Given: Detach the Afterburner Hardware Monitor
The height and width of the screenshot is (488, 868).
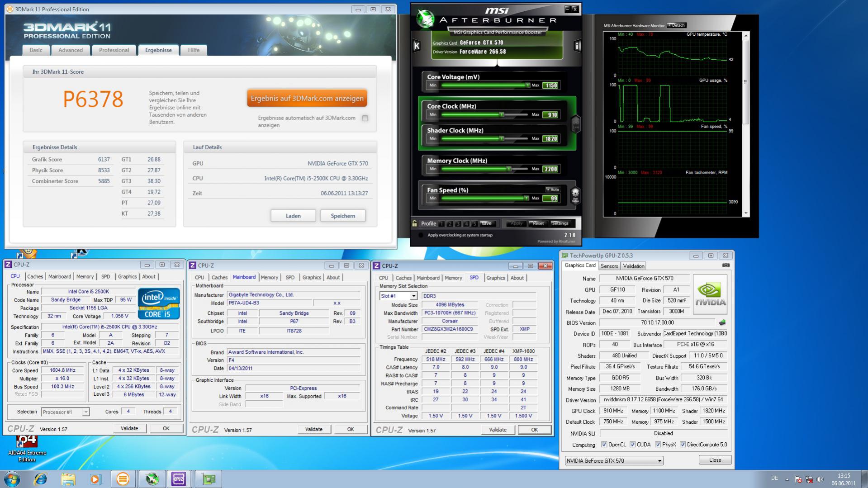Looking at the screenshot, I should (x=677, y=25).
